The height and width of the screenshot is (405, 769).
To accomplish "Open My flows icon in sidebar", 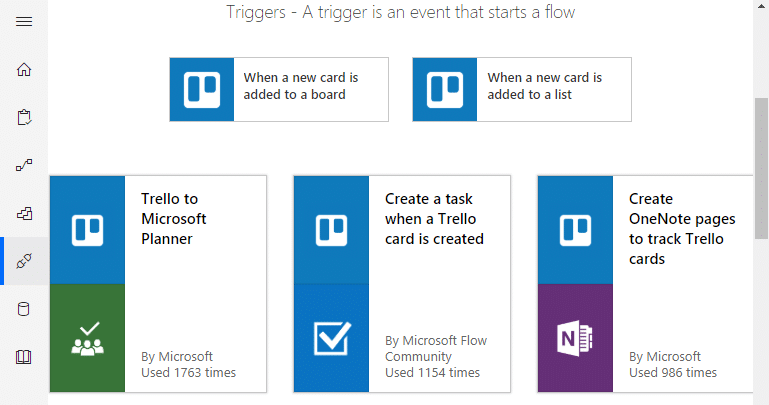I will (24, 165).
